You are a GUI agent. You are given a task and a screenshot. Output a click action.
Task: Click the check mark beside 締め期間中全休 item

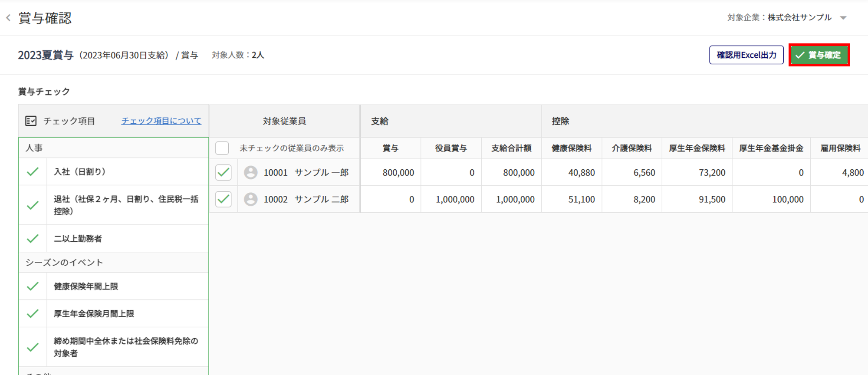33,347
